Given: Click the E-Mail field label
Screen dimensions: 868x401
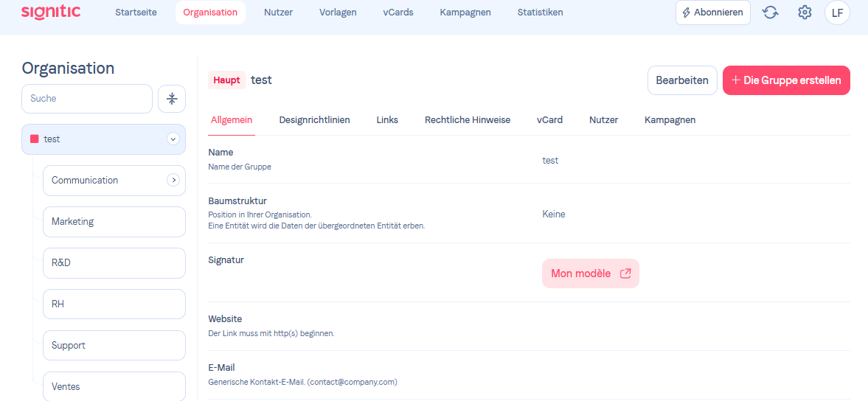Looking at the screenshot, I should [x=222, y=367].
